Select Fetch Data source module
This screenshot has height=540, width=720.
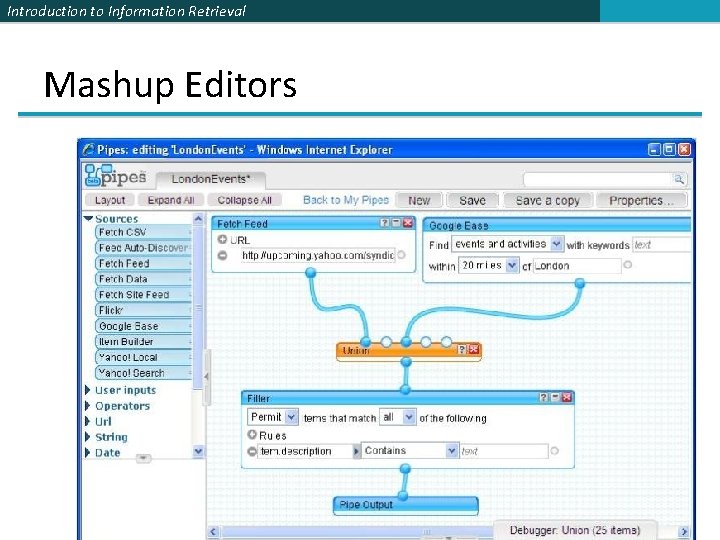[143, 279]
